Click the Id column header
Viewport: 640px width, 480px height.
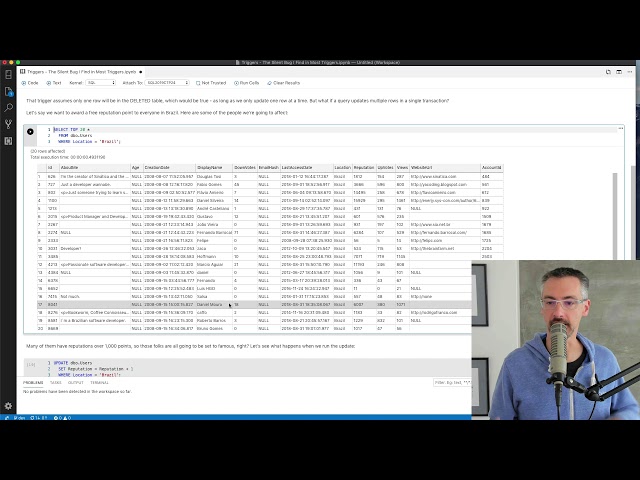click(x=53, y=168)
